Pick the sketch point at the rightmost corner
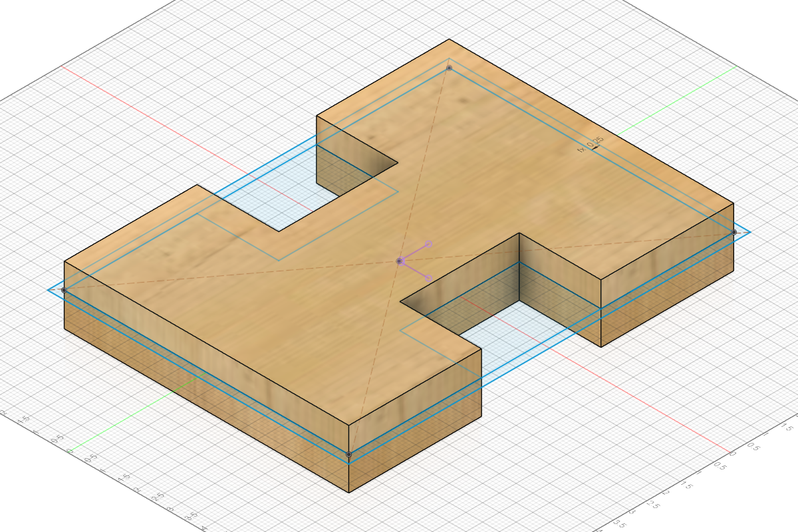This screenshot has width=798, height=532. 734,232
